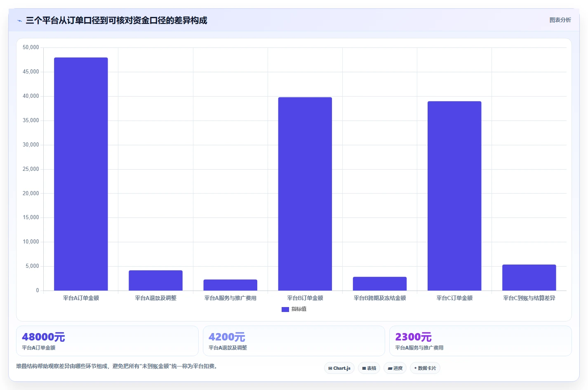Open the 48000元 data card
This screenshot has height=390, width=588.
click(x=107, y=341)
